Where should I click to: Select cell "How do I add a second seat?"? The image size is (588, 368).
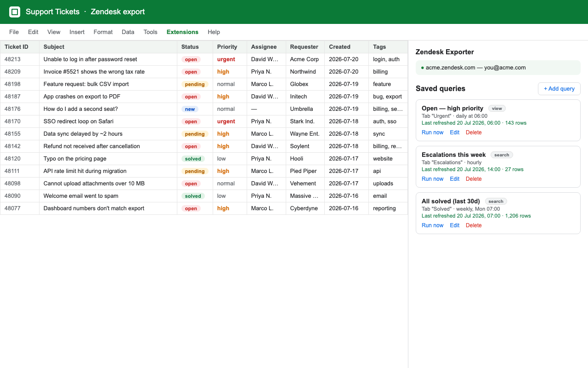[108, 109]
